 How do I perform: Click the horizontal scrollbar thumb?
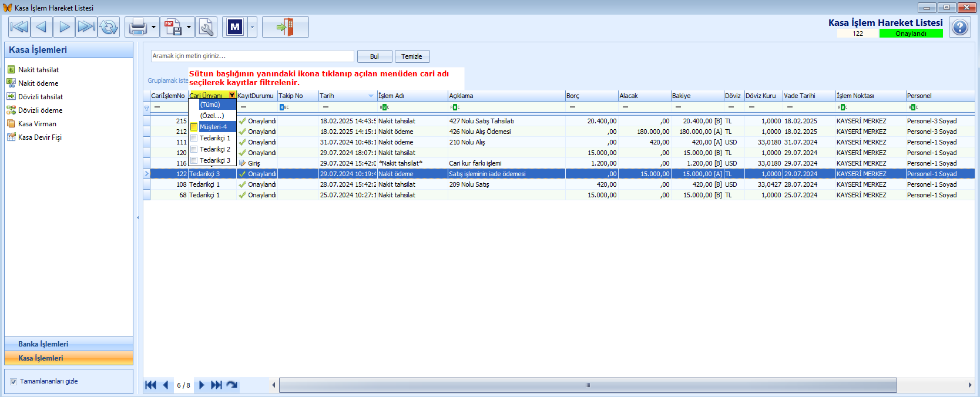click(x=588, y=385)
